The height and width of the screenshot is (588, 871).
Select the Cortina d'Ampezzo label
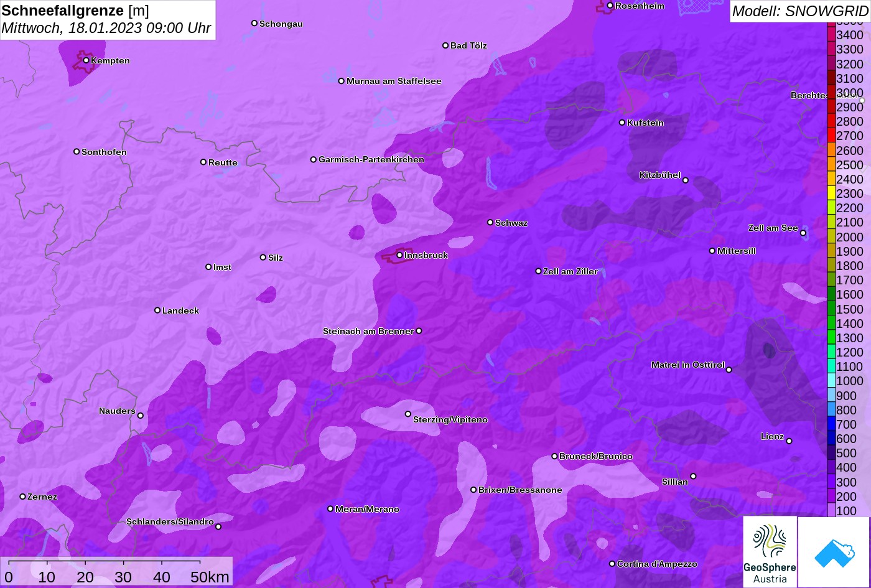point(657,564)
